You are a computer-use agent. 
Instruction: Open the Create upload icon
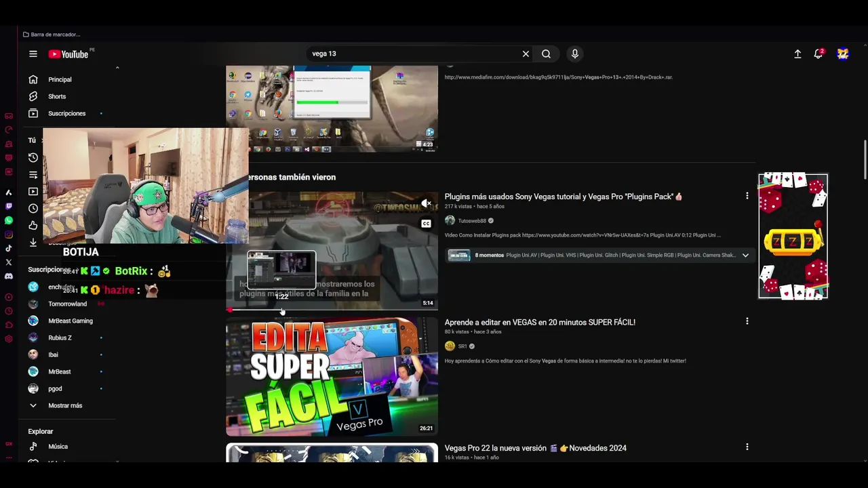[797, 54]
